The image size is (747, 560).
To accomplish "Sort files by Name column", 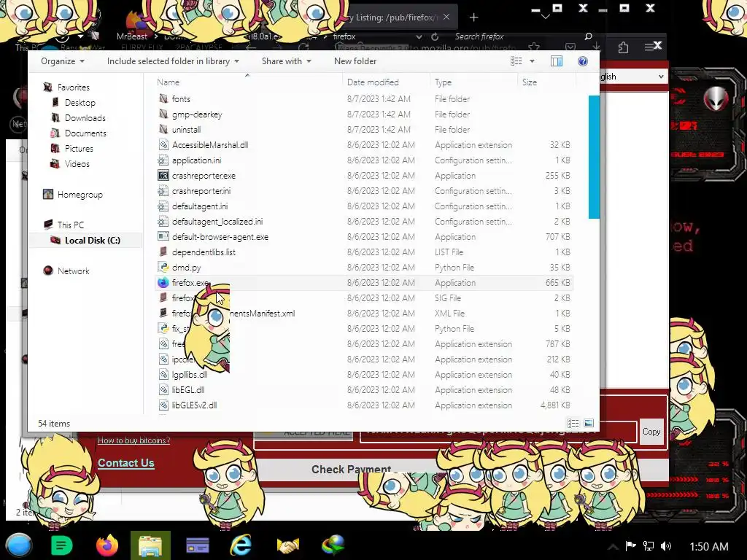I will click(x=169, y=82).
